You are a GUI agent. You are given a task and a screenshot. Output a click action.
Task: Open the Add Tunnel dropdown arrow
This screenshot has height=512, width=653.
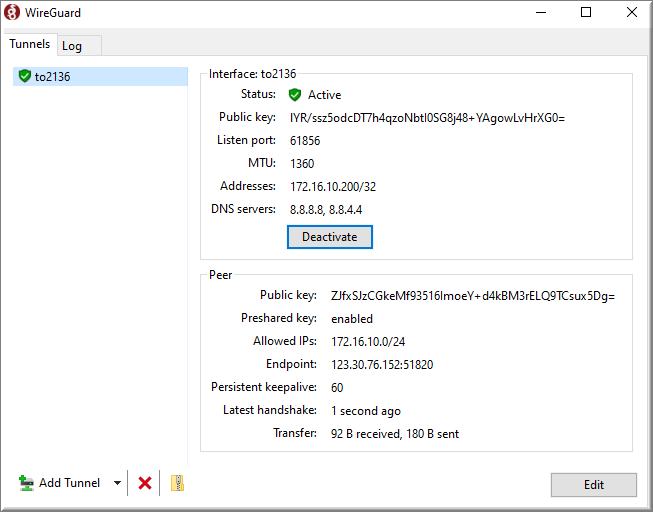point(117,483)
